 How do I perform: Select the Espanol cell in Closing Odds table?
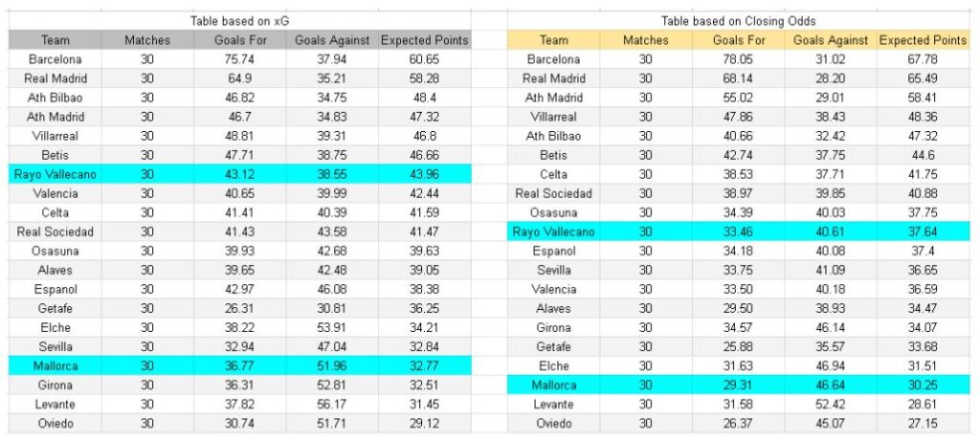(x=554, y=251)
